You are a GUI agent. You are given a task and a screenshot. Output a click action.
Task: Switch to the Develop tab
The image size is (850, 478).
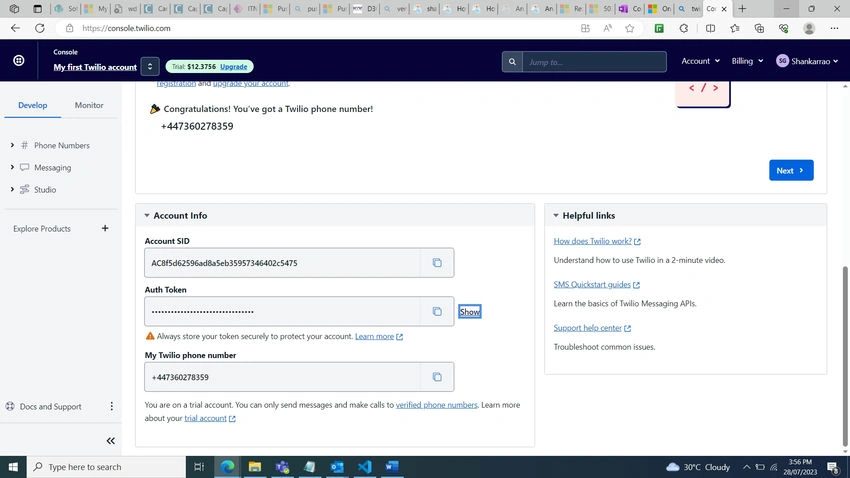pyautogui.click(x=33, y=105)
